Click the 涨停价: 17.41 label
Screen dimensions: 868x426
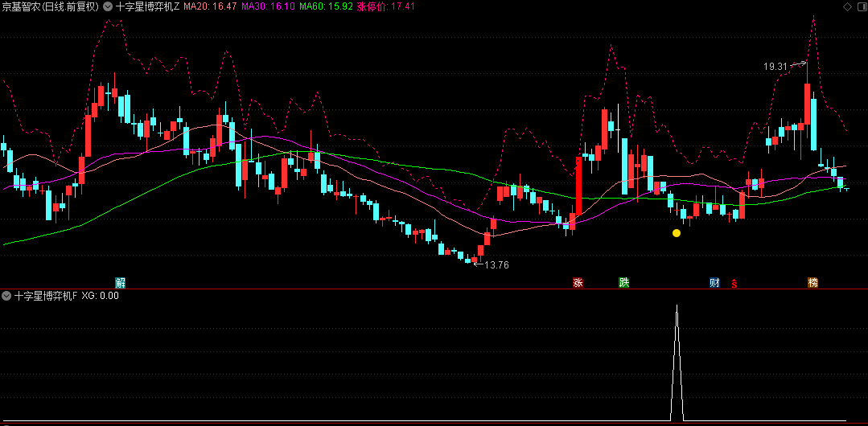[x=385, y=6]
